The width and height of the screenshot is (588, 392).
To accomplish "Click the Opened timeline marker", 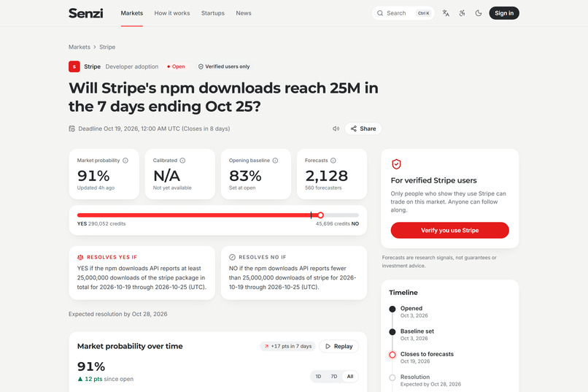I will 392,309.
